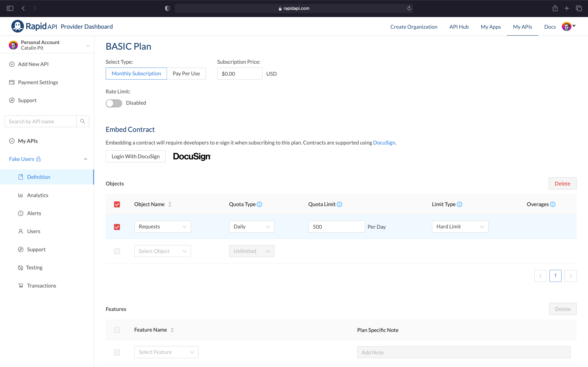This screenshot has width=588, height=367.
Task: Click the Login With DocuSign button
Action: 136,156
